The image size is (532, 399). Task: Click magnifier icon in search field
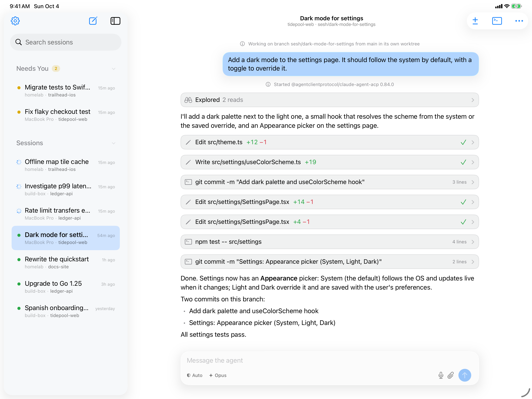click(19, 42)
